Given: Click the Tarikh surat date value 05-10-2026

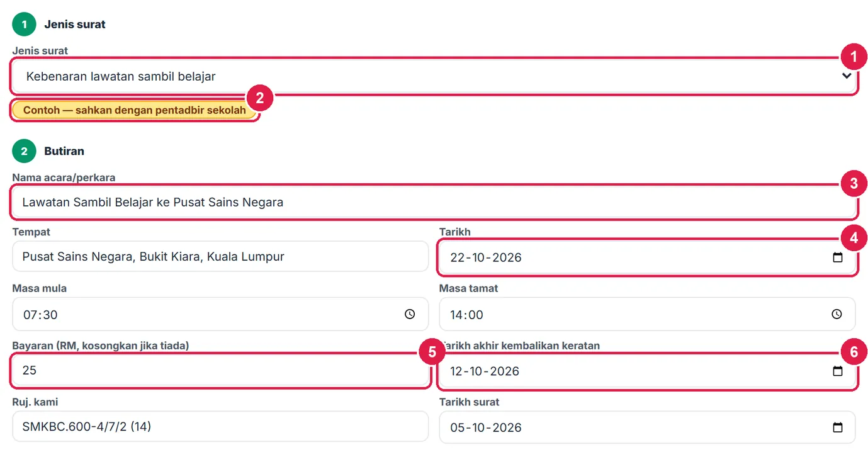Looking at the screenshot, I should (x=486, y=427).
